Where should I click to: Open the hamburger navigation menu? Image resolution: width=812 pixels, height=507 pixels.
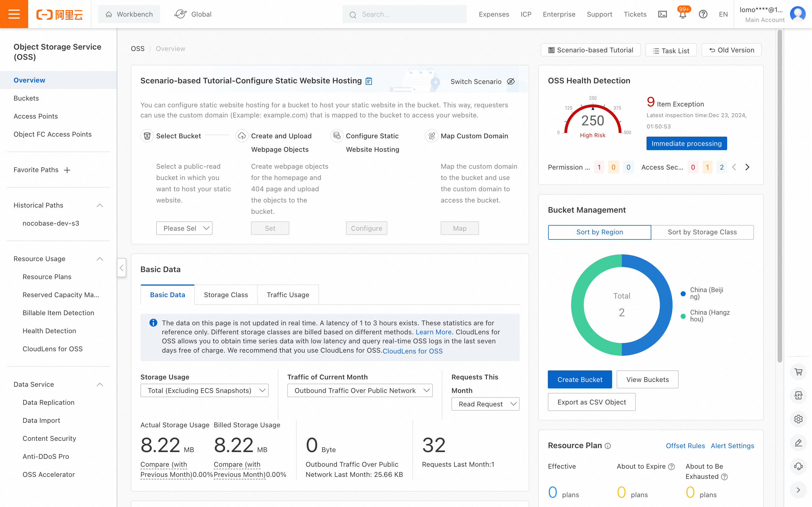point(14,14)
